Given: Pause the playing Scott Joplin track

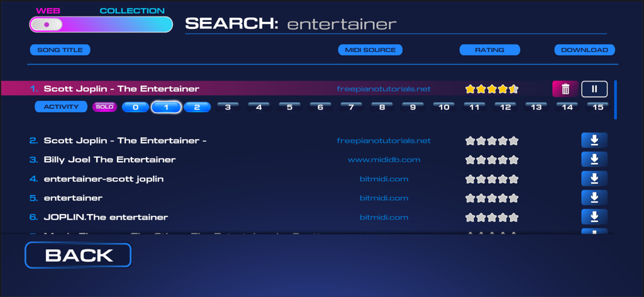Looking at the screenshot, I should tap(594, 89).
